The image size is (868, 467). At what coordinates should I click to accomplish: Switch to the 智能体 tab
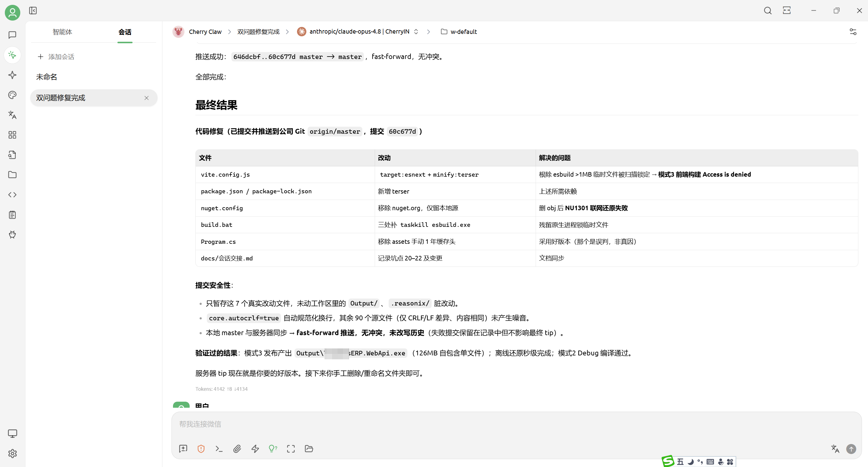click(x=62, y=32)
